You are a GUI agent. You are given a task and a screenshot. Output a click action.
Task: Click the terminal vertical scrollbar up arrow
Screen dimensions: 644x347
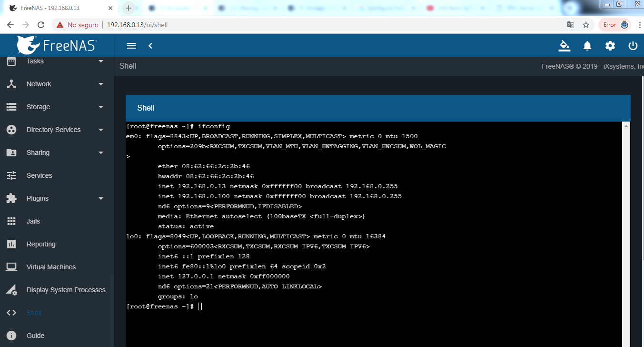(x=626, y=125)
